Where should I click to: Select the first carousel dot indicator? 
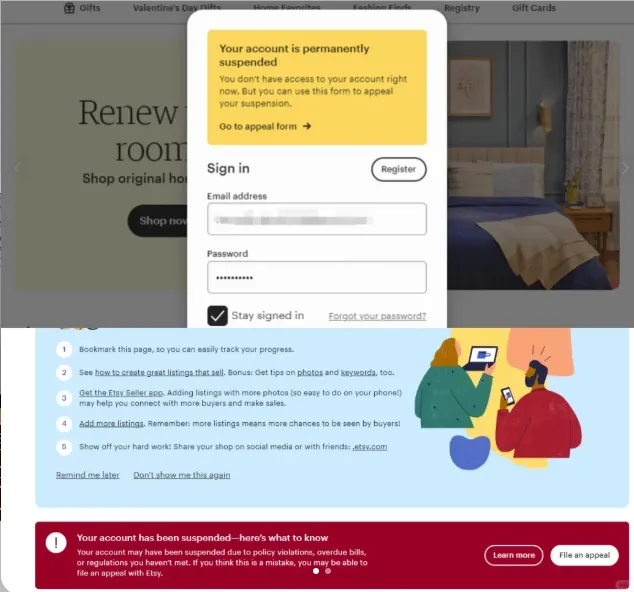(x=316, y=571)
